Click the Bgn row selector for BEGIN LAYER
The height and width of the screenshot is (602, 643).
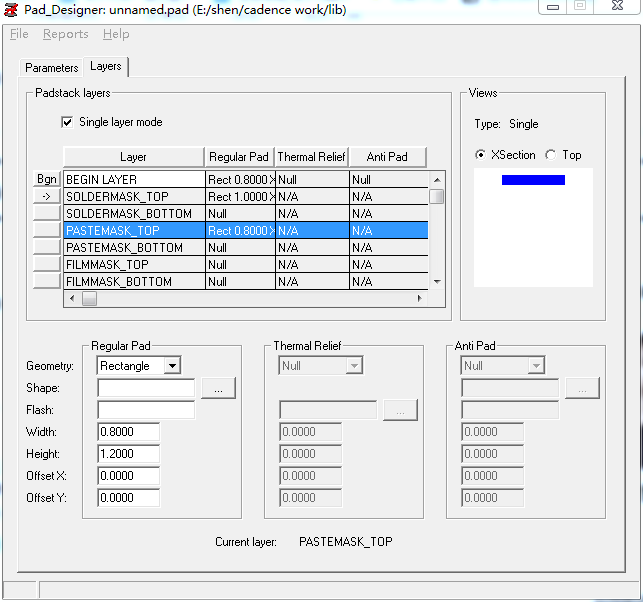pos(47,179)
